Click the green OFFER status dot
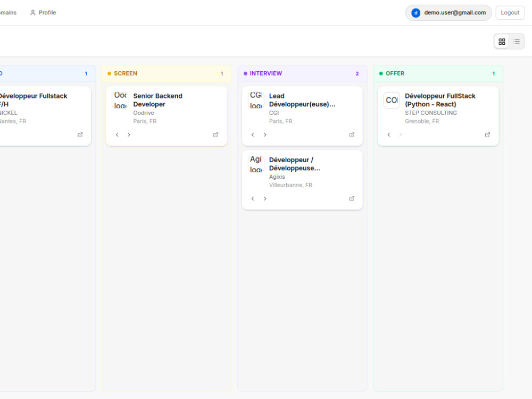This screenshot has height=399, width=532. (x=381, y=73)
